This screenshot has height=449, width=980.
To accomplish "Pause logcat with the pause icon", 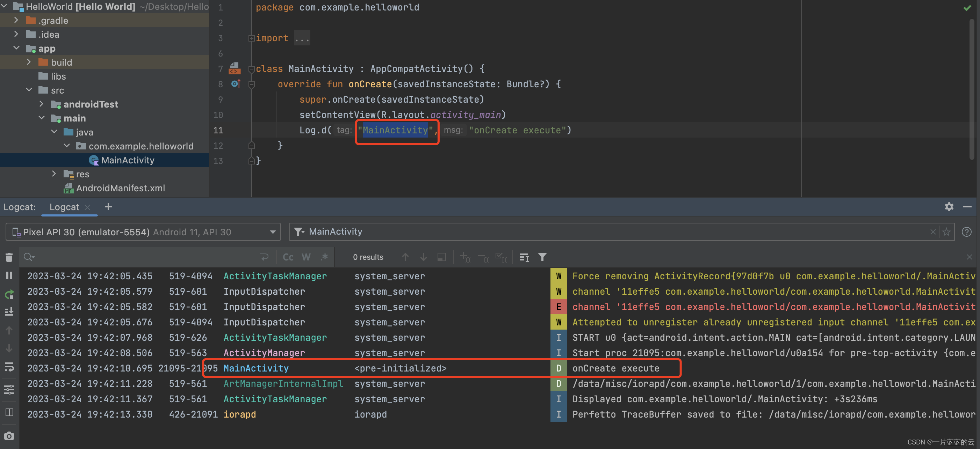I will tap(9, 275).
